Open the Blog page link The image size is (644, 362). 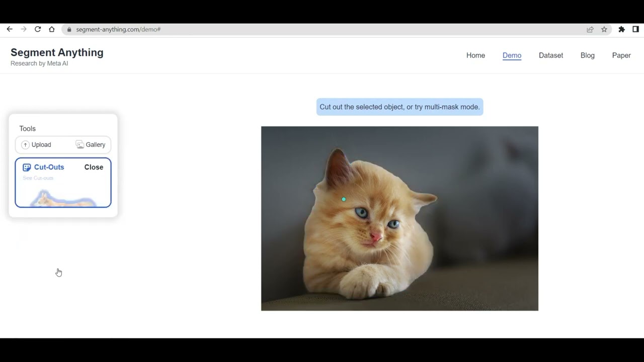click(587, 55)
